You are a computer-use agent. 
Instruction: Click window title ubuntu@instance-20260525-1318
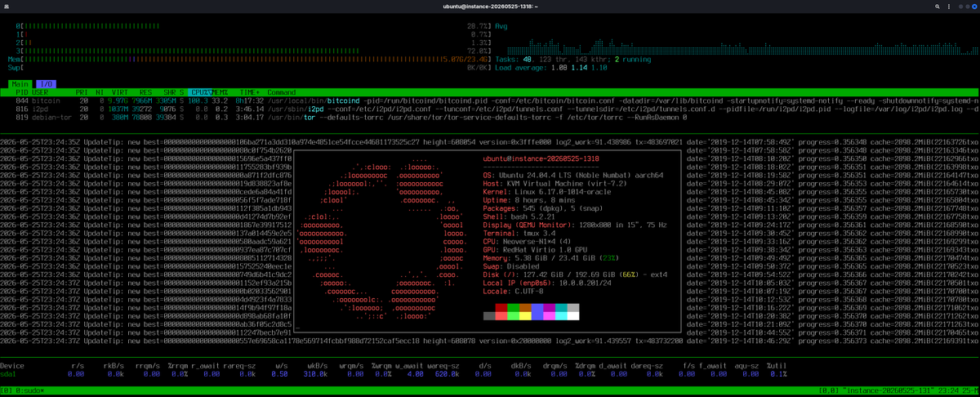pos(490,7)
